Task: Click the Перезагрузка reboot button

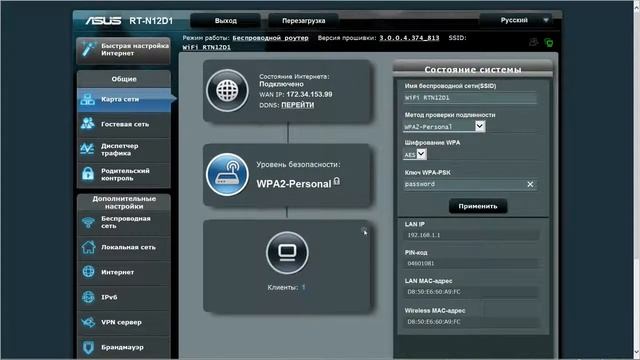Action: click(x=303, y=20)
